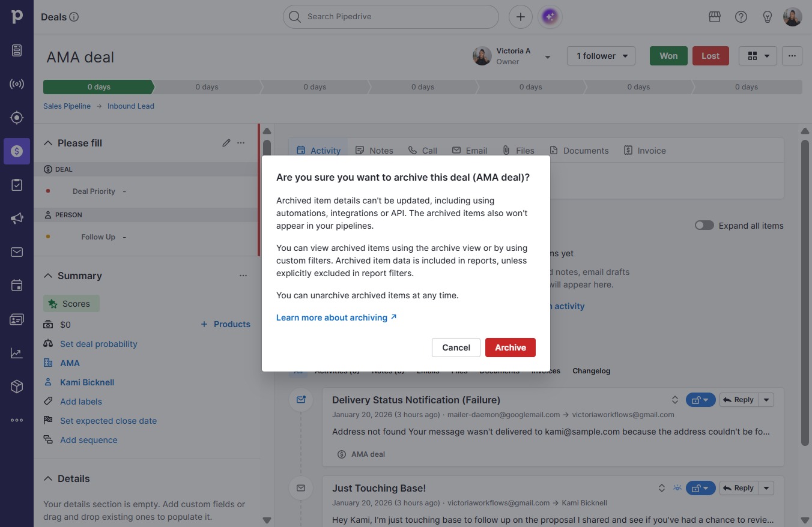Select the first green pipeline stage
The image size is (812, 527).
point(98,87)
